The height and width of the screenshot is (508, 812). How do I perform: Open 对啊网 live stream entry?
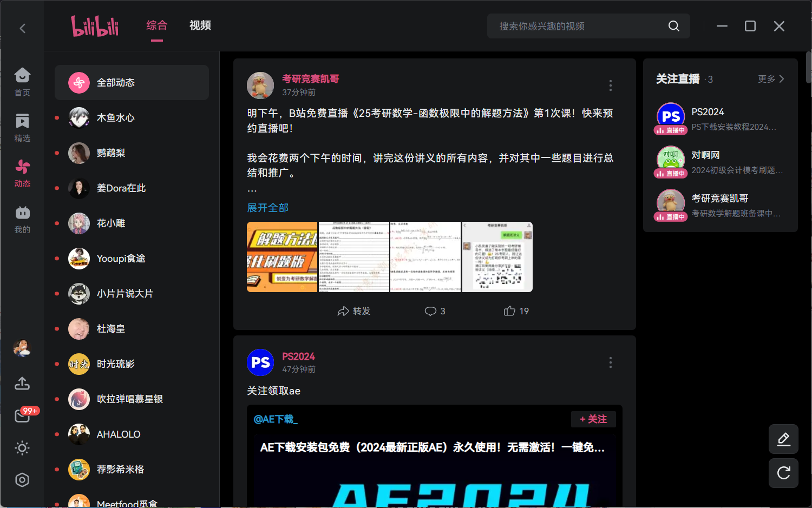(x=721, y=162)
